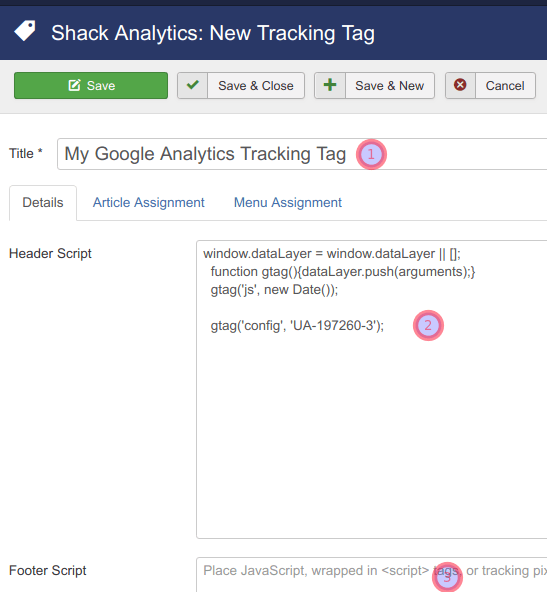The height and width of the screenshot is (592, 547).
Task: Open the Article Assignment tab
Action: pyautogui.click(x=149, y=203)
